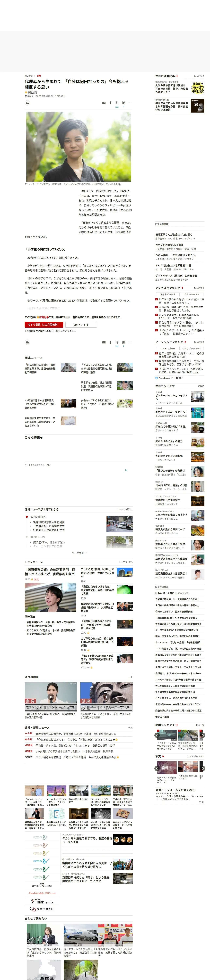Open related story 「国は法制化の検討を」慈恵病院と熊本市
The width and height of the screenshot is (210, 980).
(x=40, y=369)
